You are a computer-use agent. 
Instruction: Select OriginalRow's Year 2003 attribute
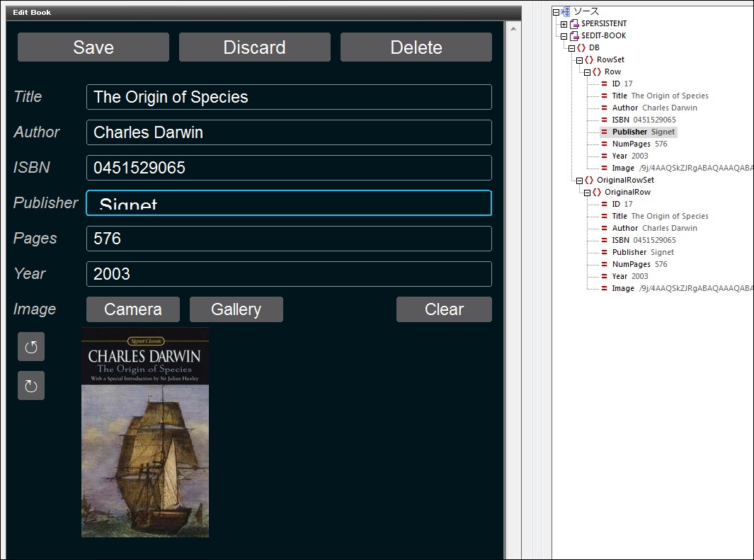click(x=630, y=276)
